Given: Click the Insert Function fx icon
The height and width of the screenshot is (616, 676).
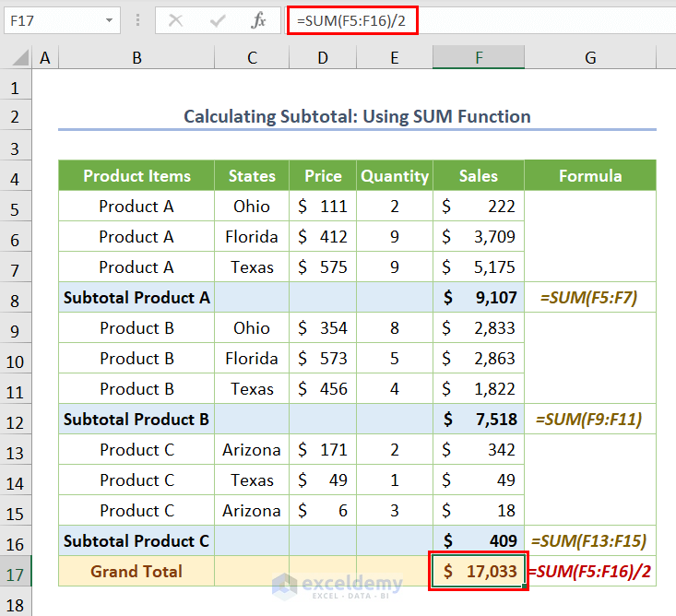Looking at the screenshot, I should tap(259, 20).
